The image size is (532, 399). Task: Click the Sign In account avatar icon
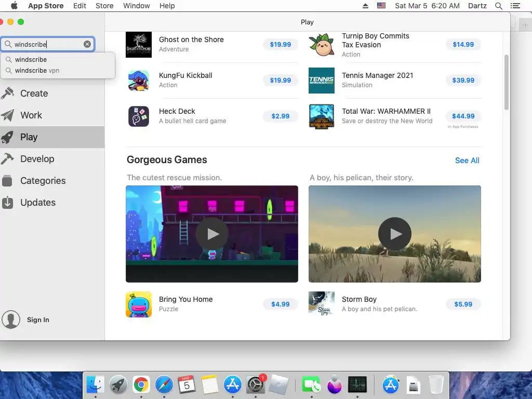point(11,320)
